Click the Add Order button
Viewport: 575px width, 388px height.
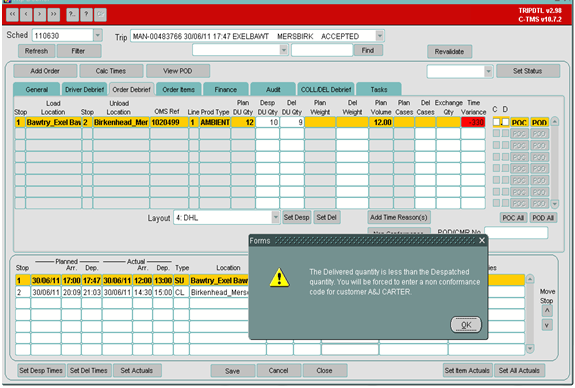(x=45, y=71)
